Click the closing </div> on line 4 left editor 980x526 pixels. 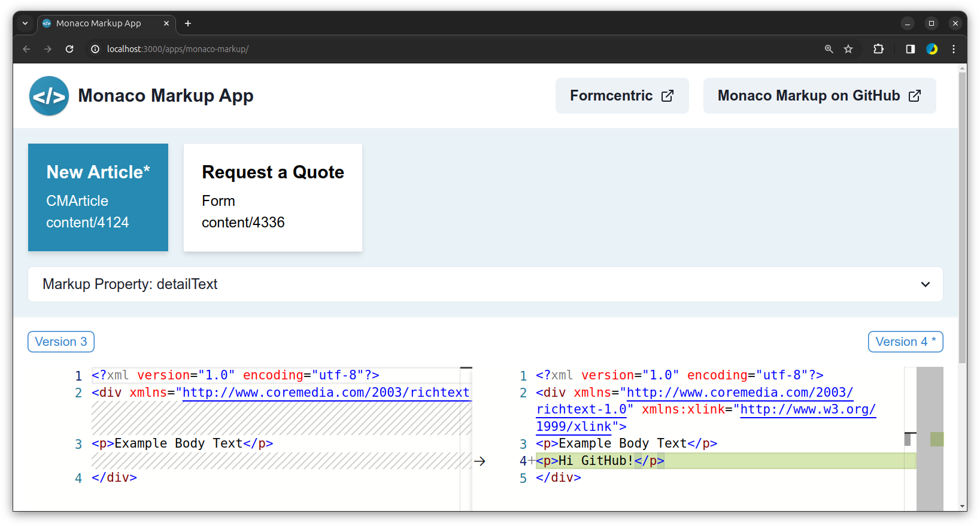coord(114,478)
